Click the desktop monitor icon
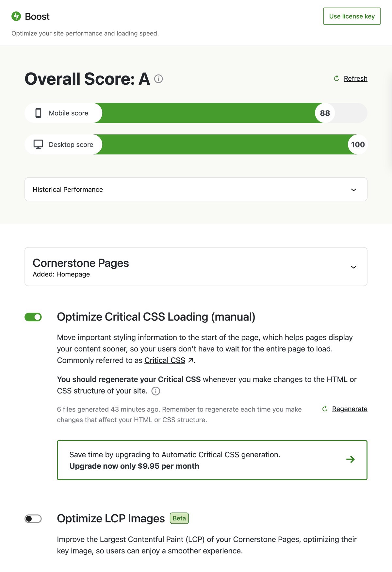Image resolution: width=392 pixels, height=572 pixels. click(x=38, y=144)
